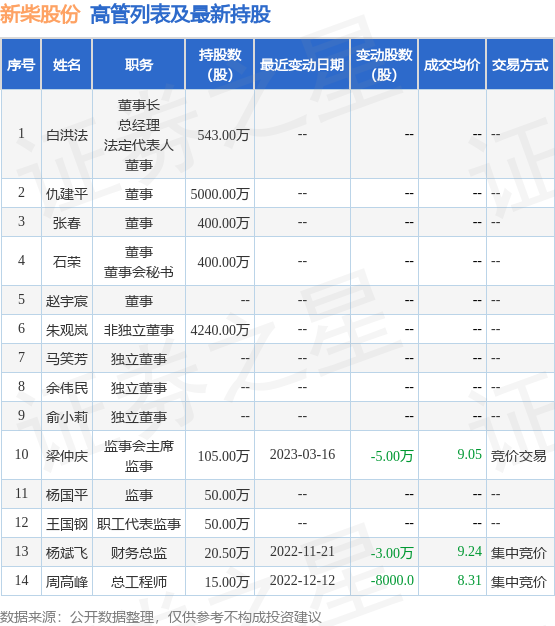Click the 20.50万 shareholding value
The width and height of the screenshot is (555, 626).
227,553
